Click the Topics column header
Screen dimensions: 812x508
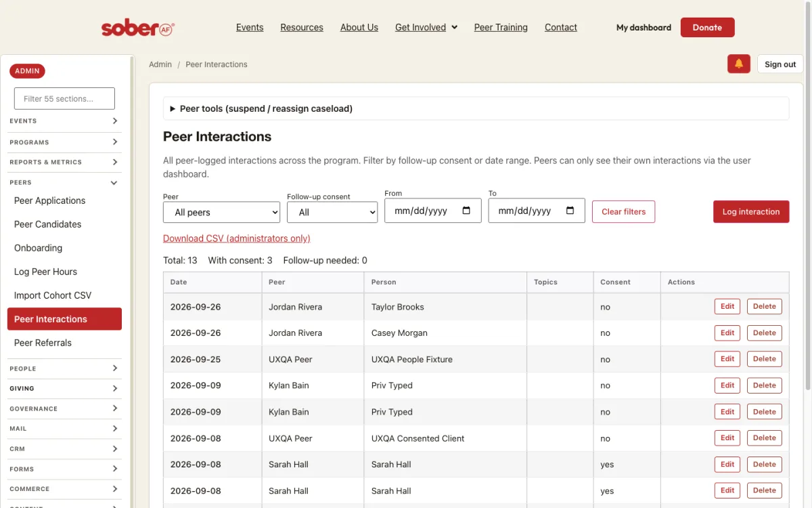point(560,282)
